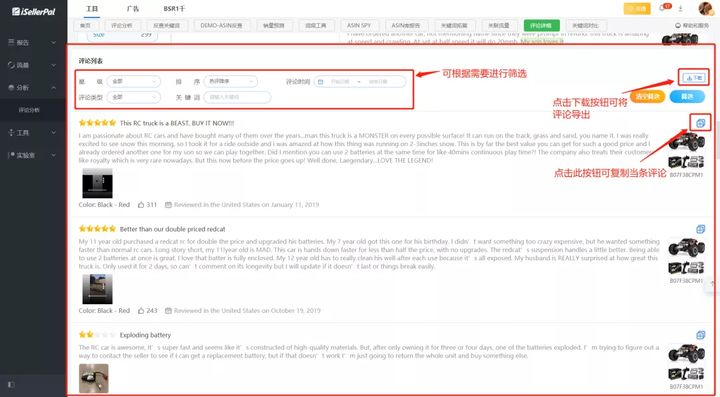The height and width of the screenshot is (397, 720).
Task: Click calendar icon beside 'October 19, 2019' review date
Action: point(168,310)
